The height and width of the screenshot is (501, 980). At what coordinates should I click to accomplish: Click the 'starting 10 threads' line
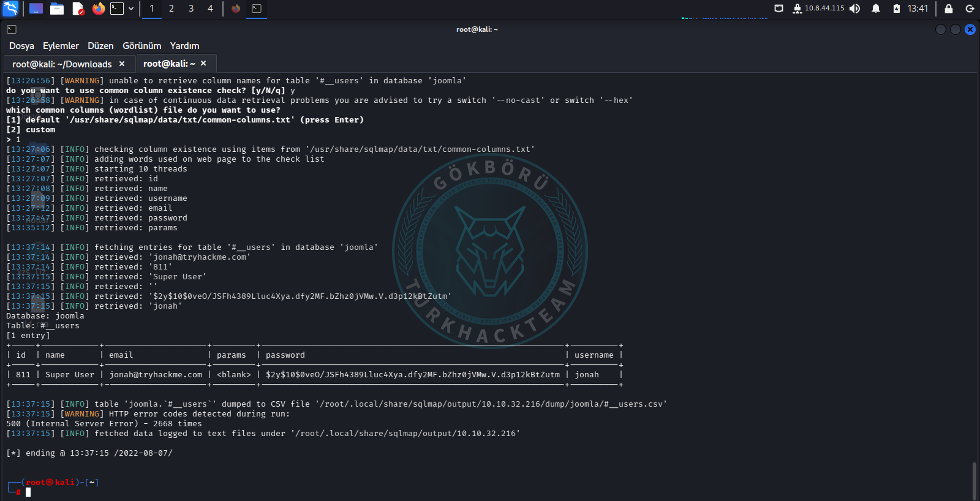click(97, 169)
